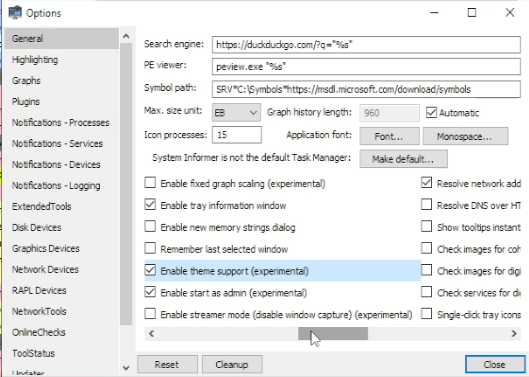Viewport: 529px width, 377px height.
Task: Check the Check services for digital option
Action: pyautogui.click(x=426, y=292)
